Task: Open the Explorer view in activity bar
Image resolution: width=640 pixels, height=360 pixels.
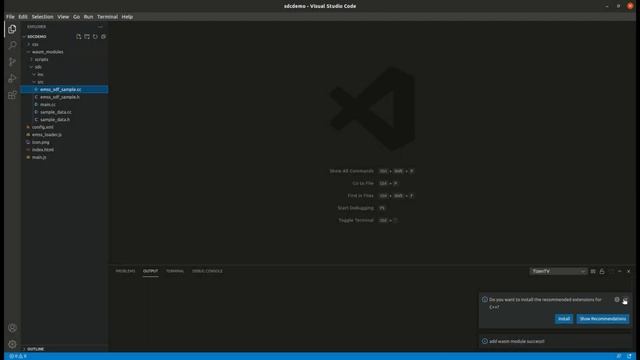Action: (x=12, y=29)
